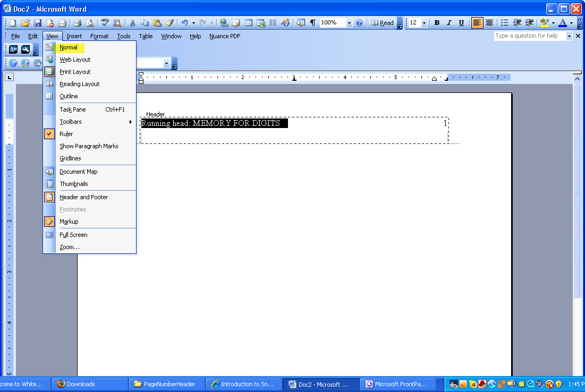The height and width of the screenshot is (392, 585).
Task: Open the Insert menu
Action: pyautogui.click(x=74, y=36)
